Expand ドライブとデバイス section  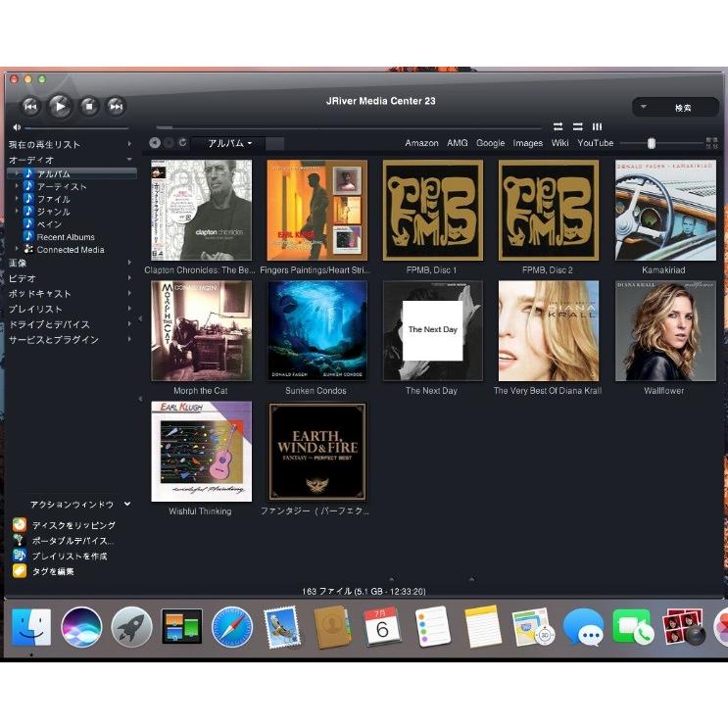coord(129,324)
